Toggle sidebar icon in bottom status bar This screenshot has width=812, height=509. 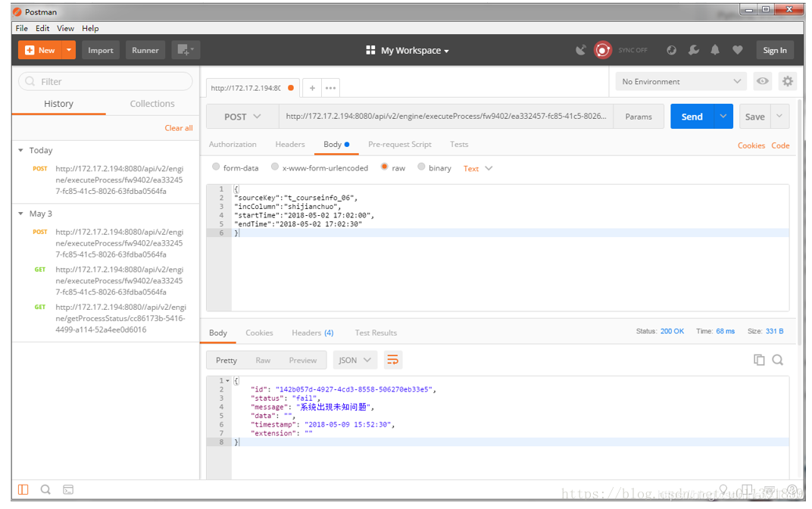[x=23, y=489]
